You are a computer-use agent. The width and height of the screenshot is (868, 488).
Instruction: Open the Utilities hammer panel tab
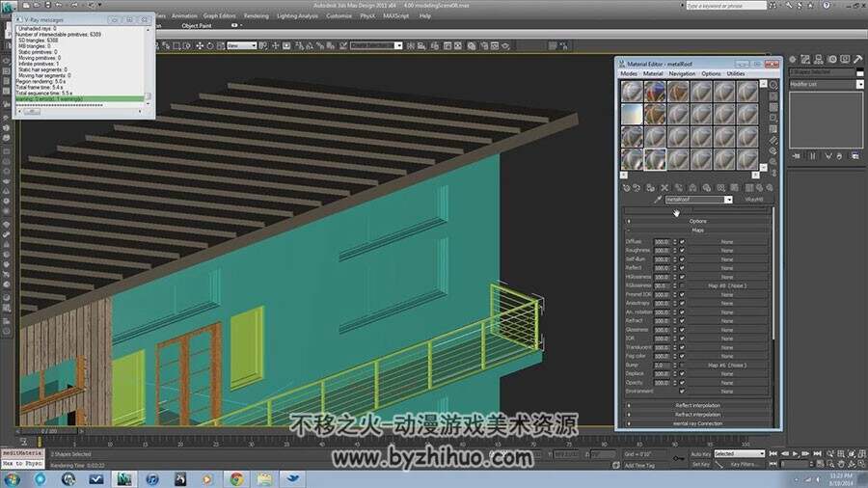[x=857, y=59]
